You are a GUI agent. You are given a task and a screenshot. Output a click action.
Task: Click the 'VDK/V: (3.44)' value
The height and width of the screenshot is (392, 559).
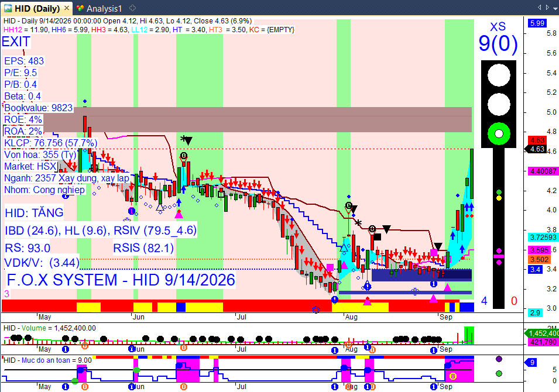(42, 263)
